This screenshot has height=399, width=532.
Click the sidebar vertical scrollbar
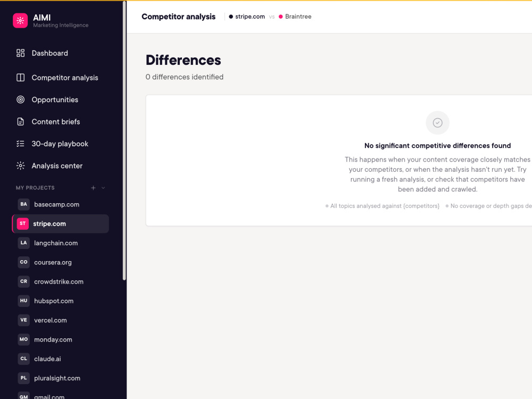[x=124, y=141]
